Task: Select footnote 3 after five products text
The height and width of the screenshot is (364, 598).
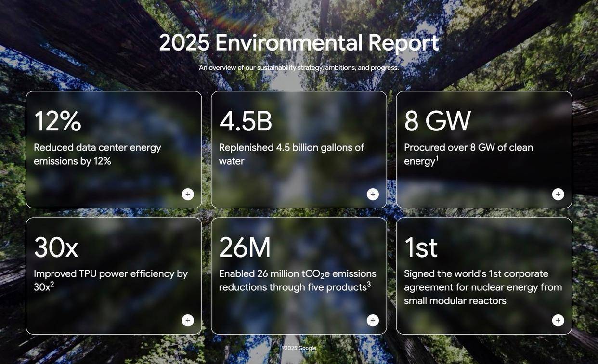Action: [x=369, y=284]
